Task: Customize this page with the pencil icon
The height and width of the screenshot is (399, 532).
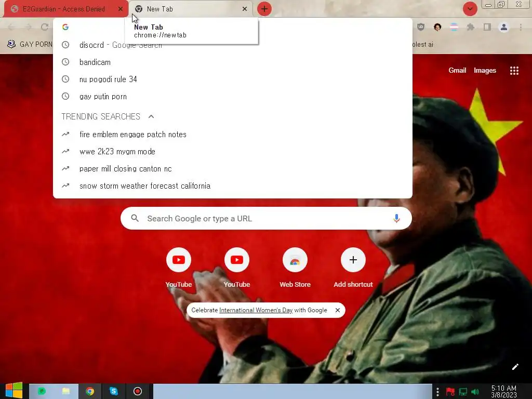Action: 515,367
